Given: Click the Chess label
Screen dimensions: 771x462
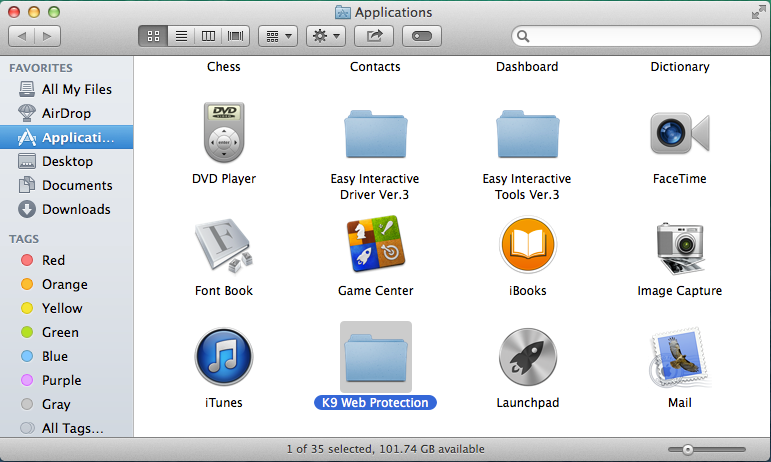Looking at the screenshot, I should 224,66.
